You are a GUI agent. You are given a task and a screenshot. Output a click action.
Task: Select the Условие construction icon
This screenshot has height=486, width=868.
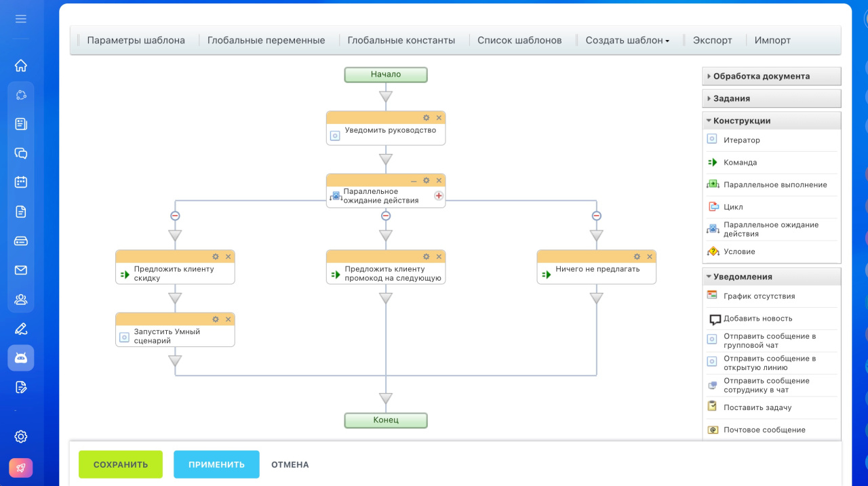click(x=713, y=251)
